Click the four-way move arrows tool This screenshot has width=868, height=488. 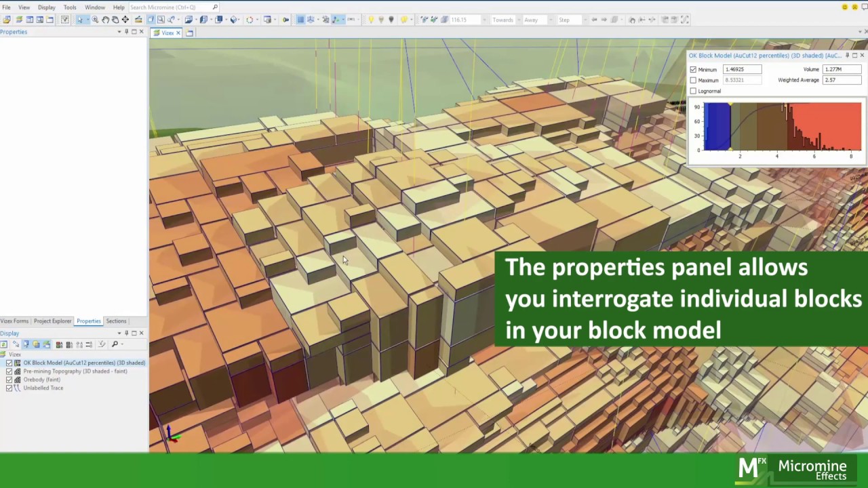pyautogui.click(x=125, y=20)
